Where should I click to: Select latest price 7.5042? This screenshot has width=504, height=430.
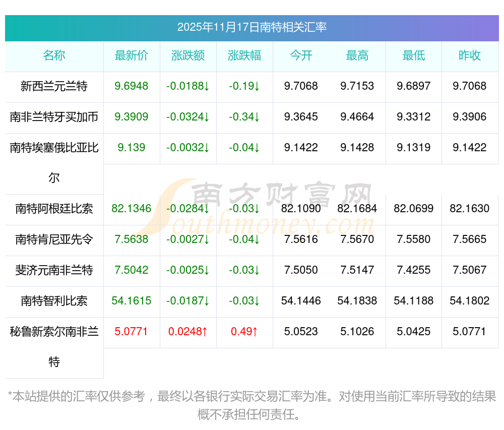(132, 270)
